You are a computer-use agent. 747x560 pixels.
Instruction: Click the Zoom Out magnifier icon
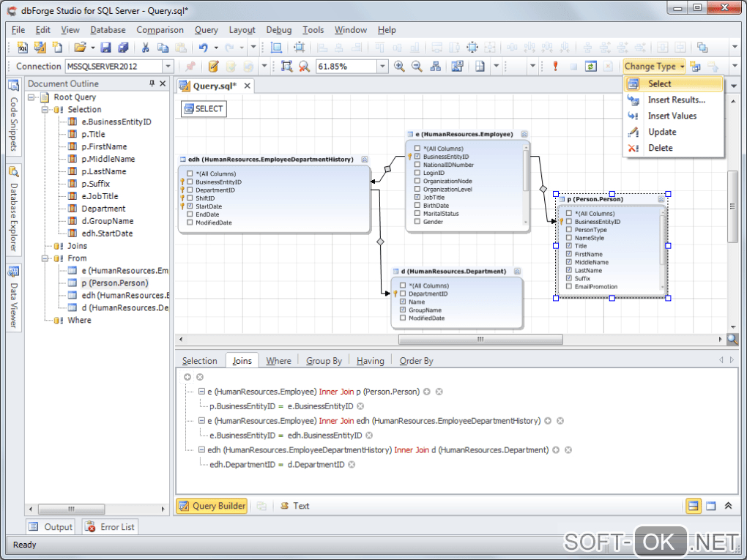point(417,67)
